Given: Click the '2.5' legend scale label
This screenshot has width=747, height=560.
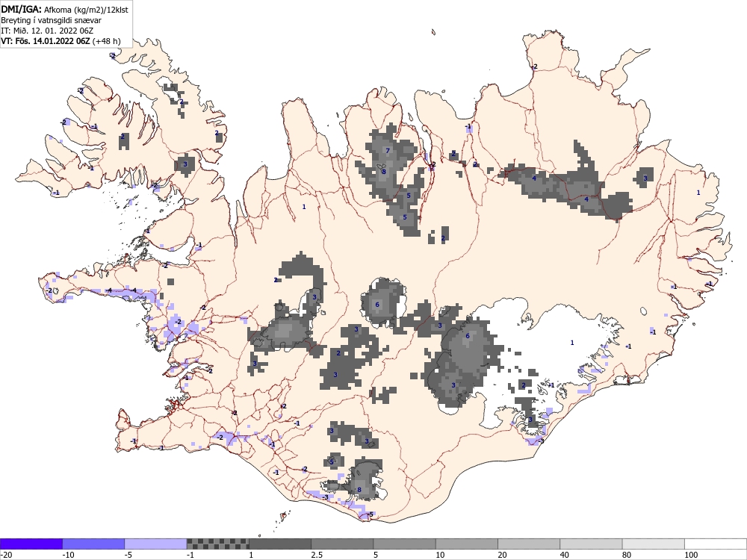Looking at the screenshot, I should coord(317,555).
